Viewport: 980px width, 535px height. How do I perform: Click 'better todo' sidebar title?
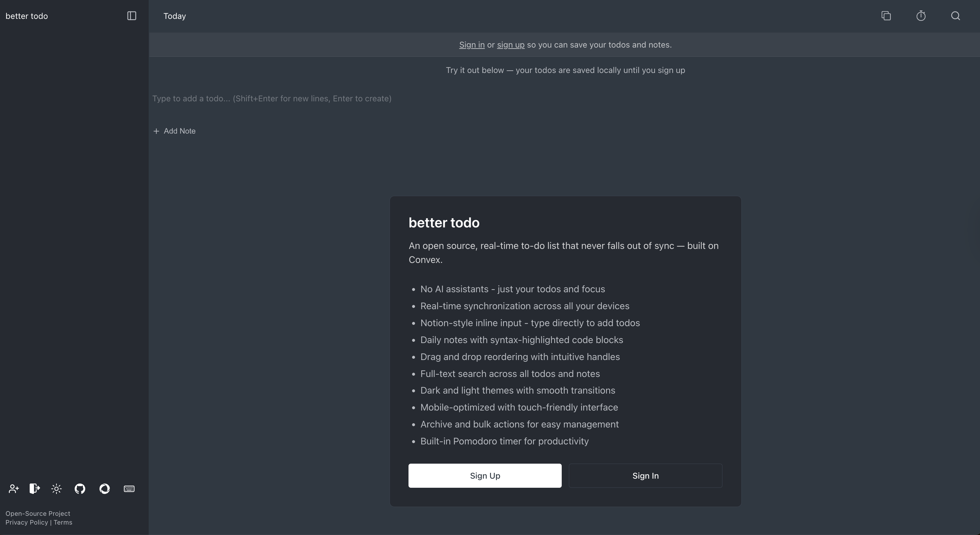point(27,16)
